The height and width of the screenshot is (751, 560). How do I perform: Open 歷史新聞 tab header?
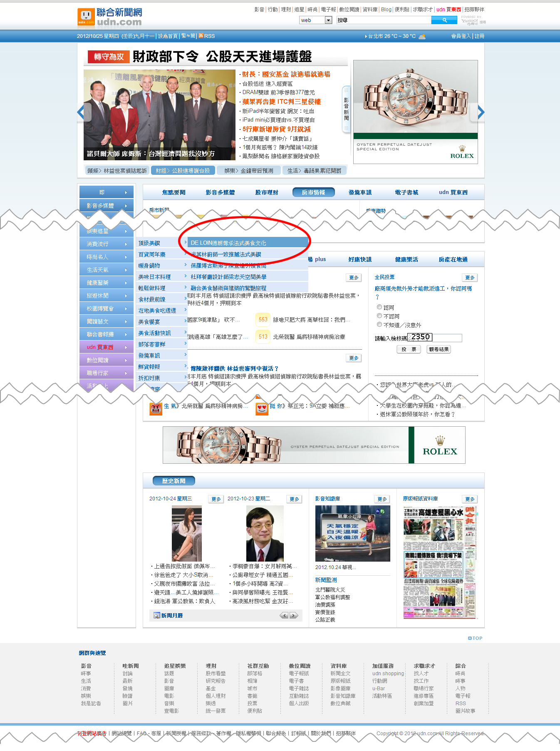tap(173, 481)
